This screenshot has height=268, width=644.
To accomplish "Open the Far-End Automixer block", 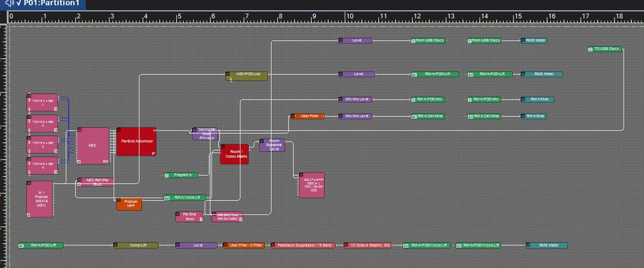I will (x=136, y=142).
